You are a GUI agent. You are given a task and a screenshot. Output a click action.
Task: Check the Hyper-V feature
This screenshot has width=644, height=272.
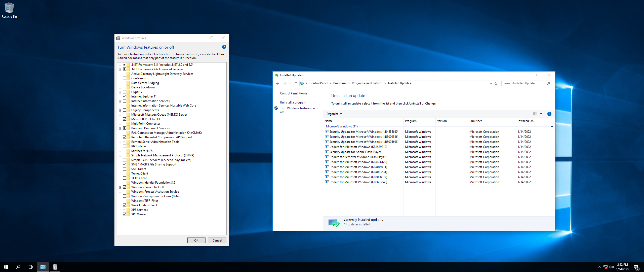point(124,92)
